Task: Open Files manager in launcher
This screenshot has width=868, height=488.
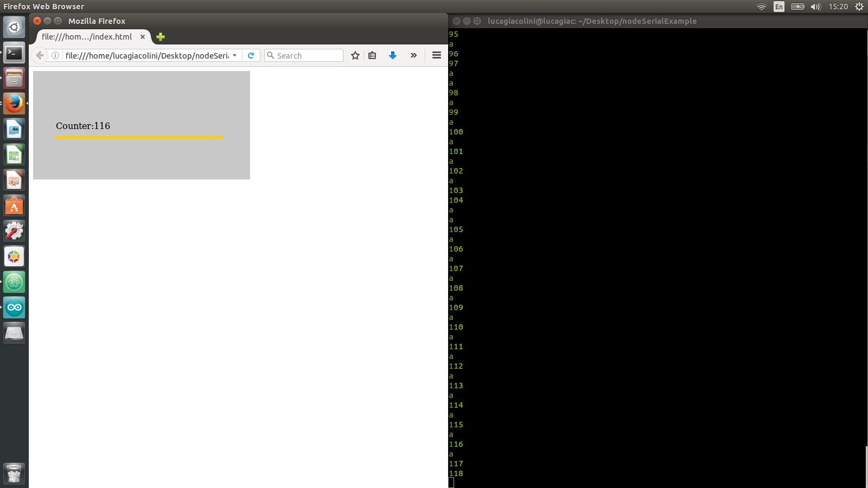Action: [14, 78]
